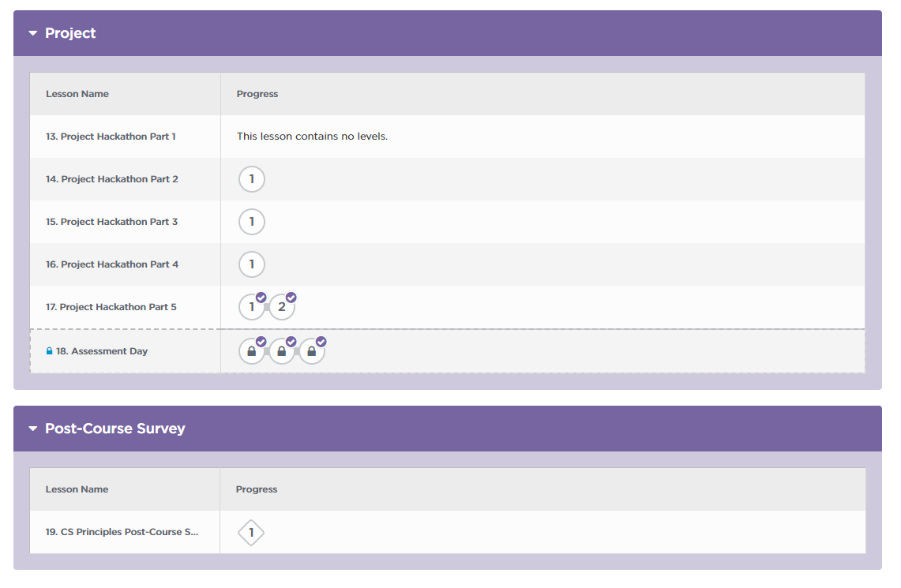The width and height of the screenshot is (901, 588).
Task: Click the Project section header title
Action: click(70, 33)
